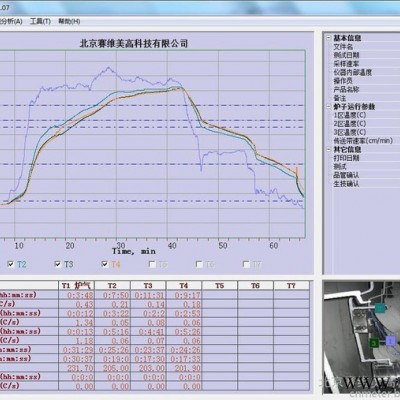
Task: Collapse the 炉子运行参数 section
Action: (x=328, y=106)
